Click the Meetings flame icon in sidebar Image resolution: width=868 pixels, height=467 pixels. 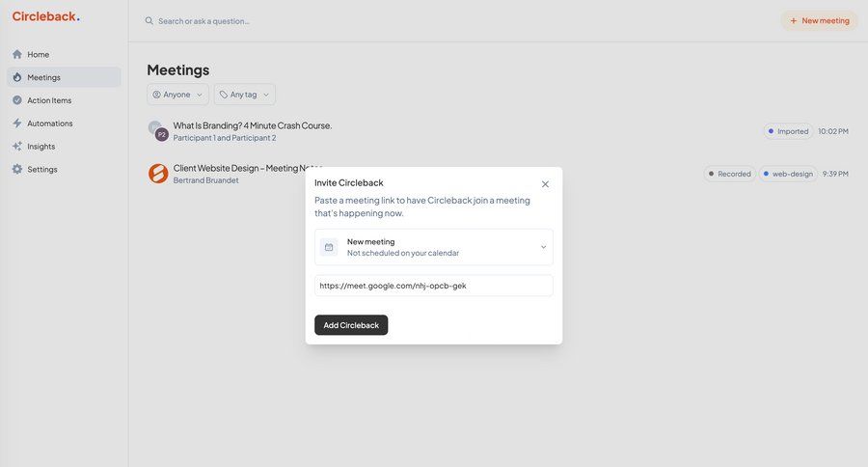point(17,77)
